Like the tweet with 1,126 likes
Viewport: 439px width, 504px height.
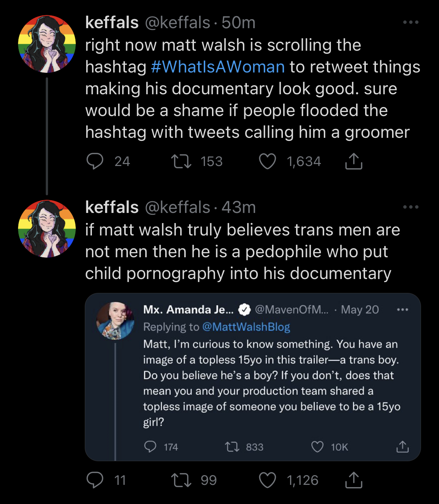(268, 480)
